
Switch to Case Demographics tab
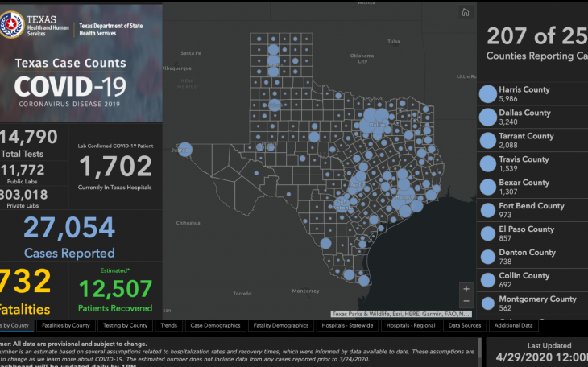[x=215, y=326]
